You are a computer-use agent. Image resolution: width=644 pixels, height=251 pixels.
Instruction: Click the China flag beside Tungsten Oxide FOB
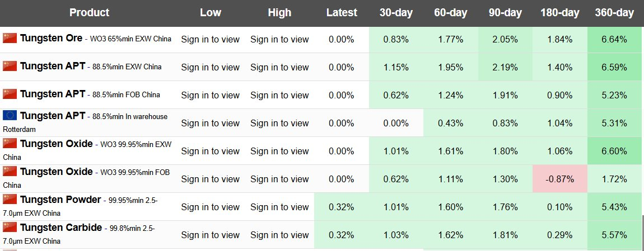pos(10,172)
